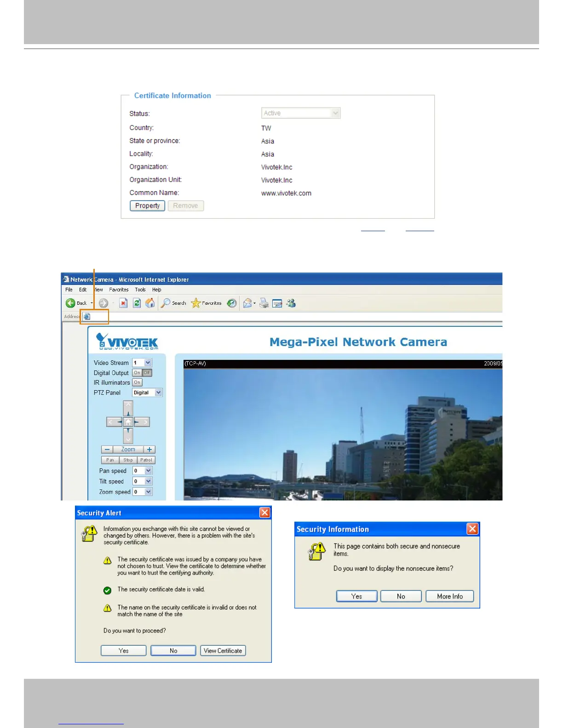This screenshot has height=728, width=563.
Task: Open the File menu
Action: click(69, 290)
